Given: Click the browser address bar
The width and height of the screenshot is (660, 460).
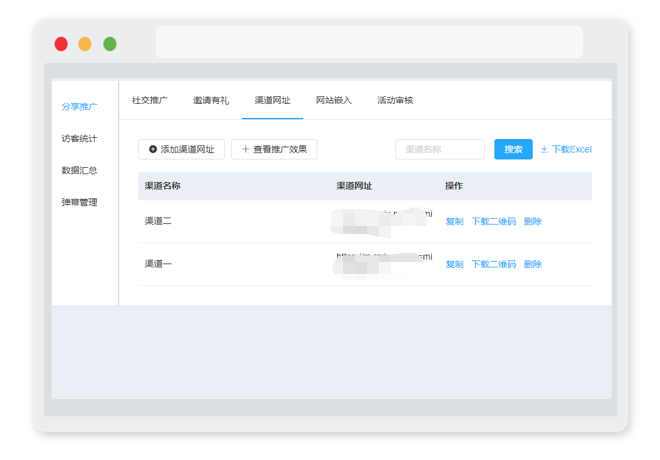Looking at the screenshot, I should 369,42.
